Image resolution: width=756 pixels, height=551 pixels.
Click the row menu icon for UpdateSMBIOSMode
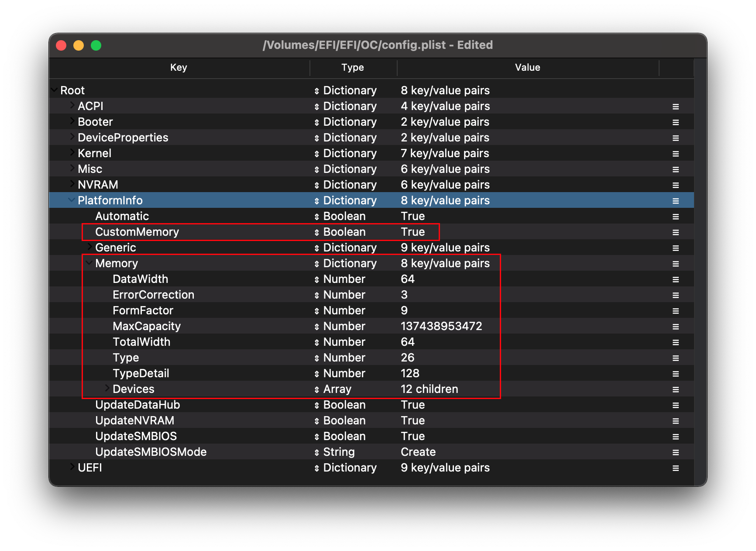[675, 452]
